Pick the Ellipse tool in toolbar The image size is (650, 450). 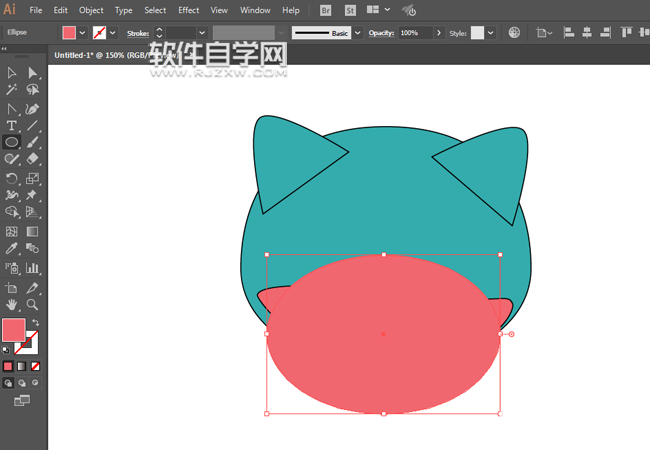point(12,143)
